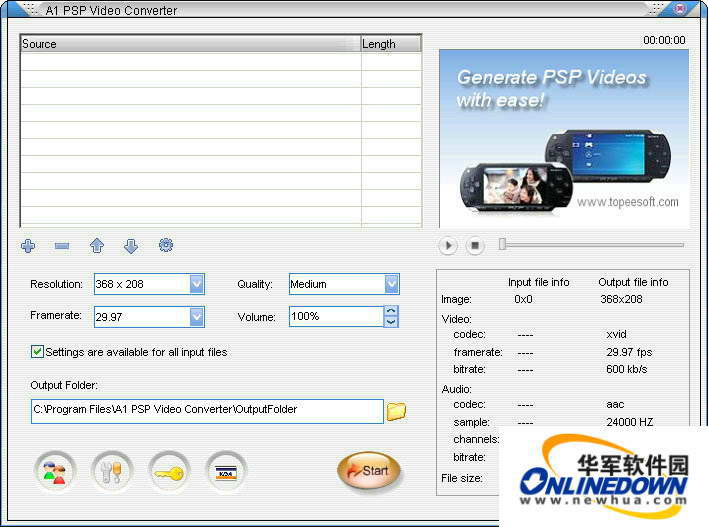Click the Length column header

click(x=391, y=44)
